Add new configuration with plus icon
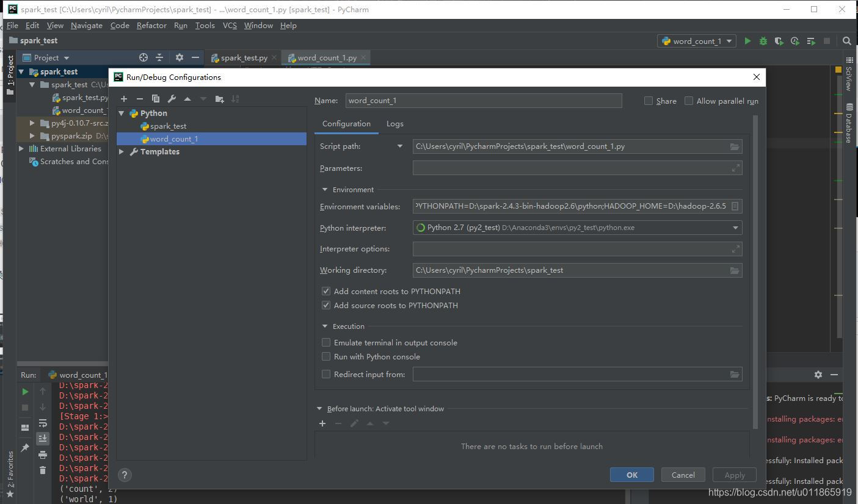This screenshot has width=858, height=504. coord(124,99)
